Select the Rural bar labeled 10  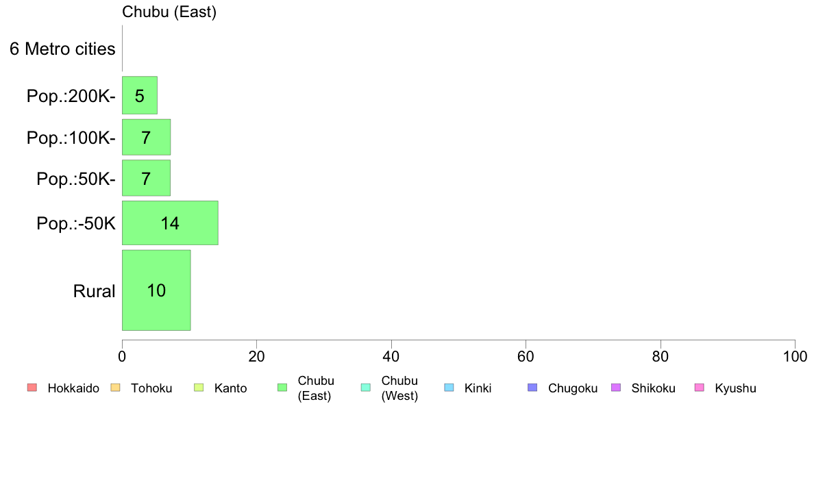(156, 290)
